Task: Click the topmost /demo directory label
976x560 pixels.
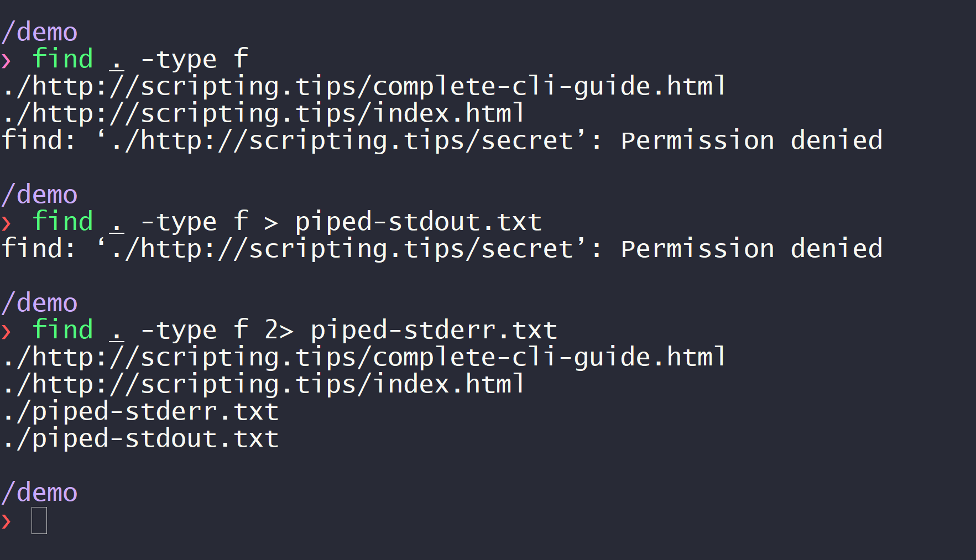Action: [x=39, y=32]
